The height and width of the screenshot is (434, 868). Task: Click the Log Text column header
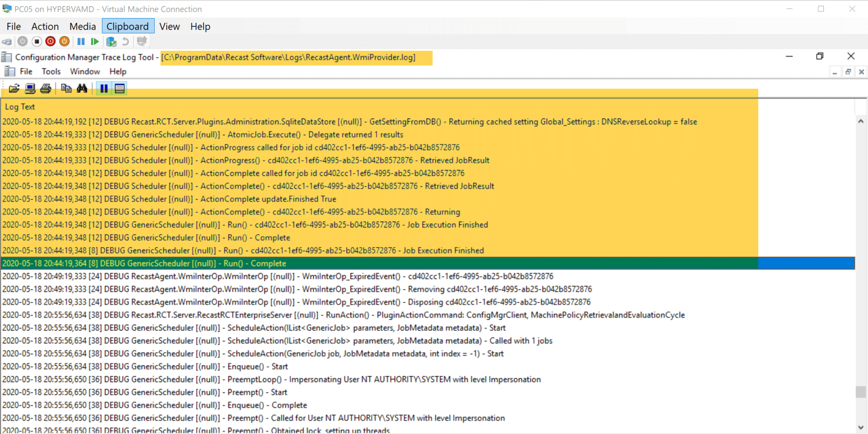pos(20,107)
